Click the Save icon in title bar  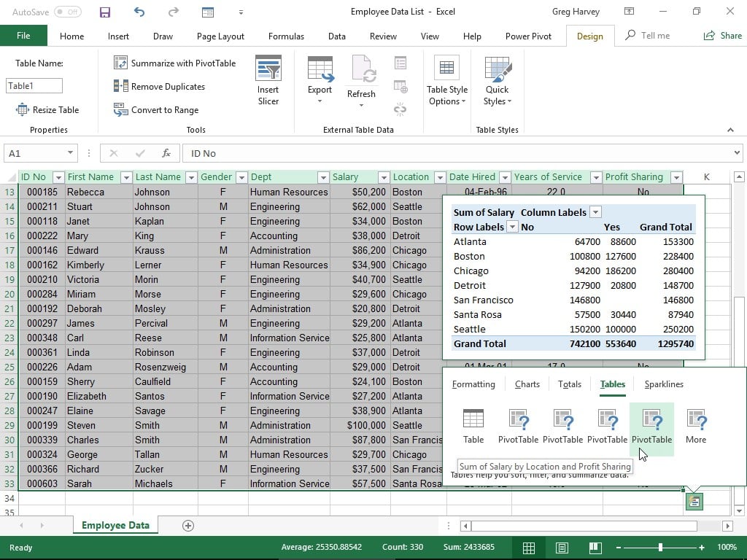105,12
